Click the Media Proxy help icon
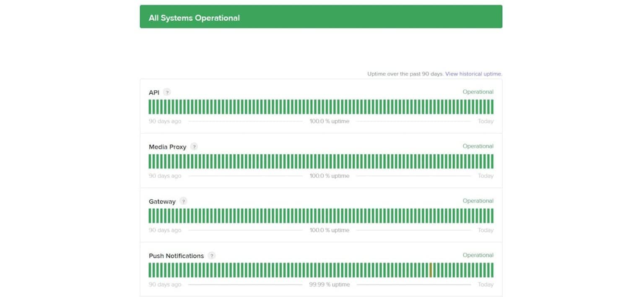Image resolution: width=644 pixels, height=297 pixels. tap(194, 147)
